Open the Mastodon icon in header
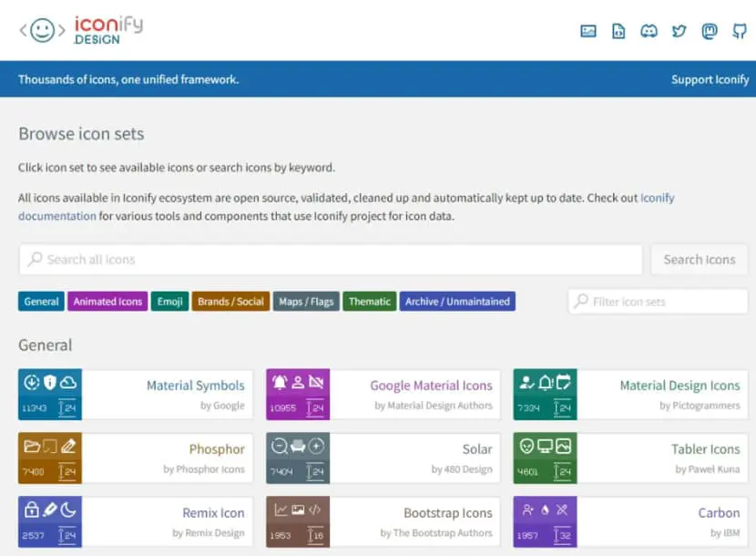Viewport: 756px width, 556px height. pos(710,31)
